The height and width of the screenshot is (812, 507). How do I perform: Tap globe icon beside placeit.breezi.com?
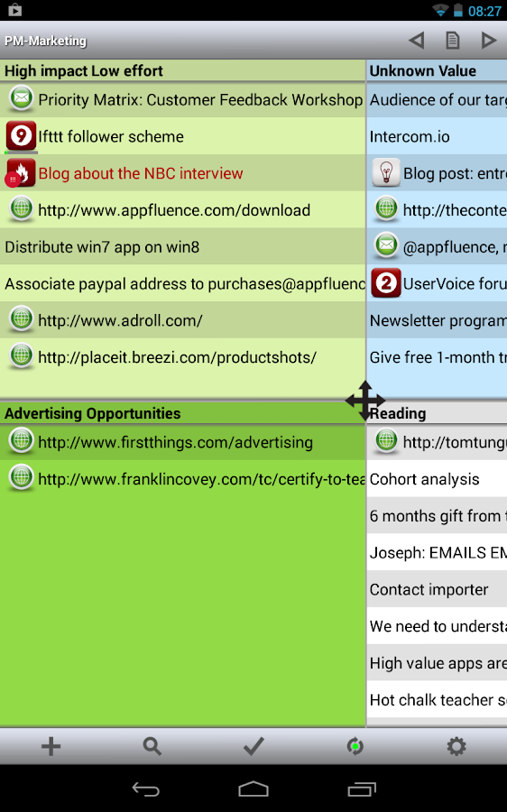22,356
